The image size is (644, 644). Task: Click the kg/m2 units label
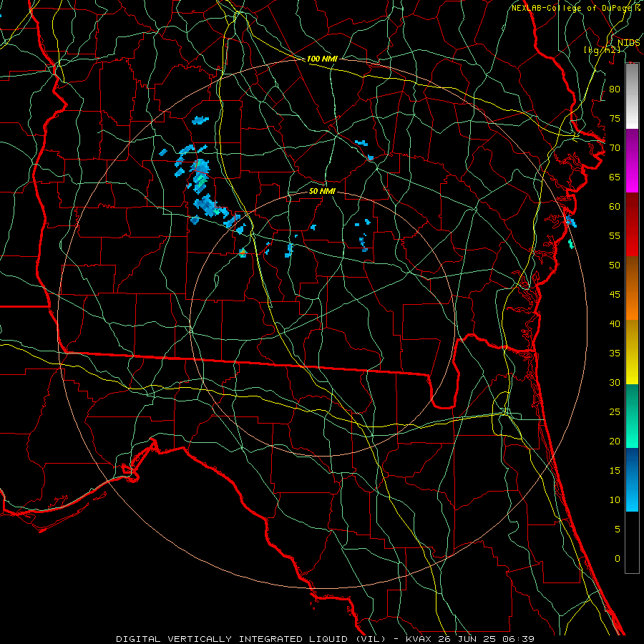[x=602, y=49]
